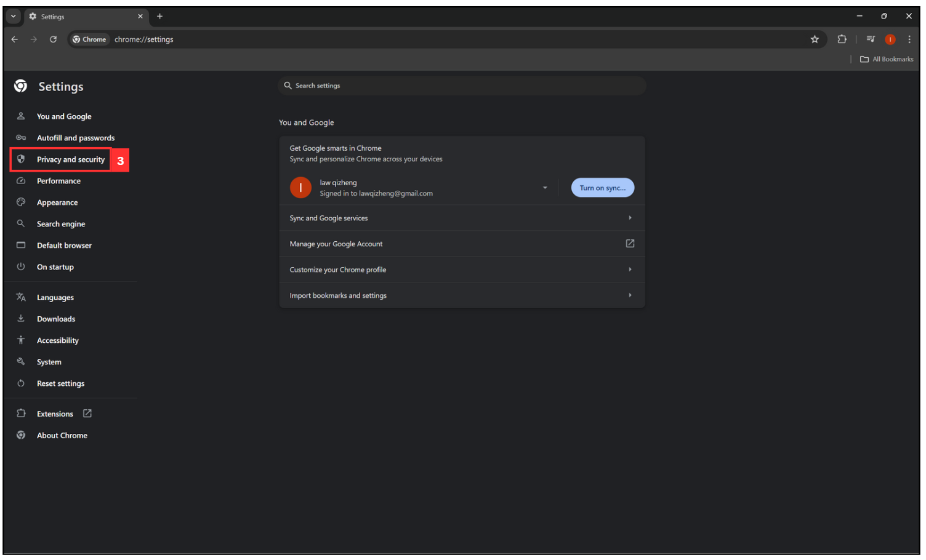
Task: Go back using the back arrow
Action: coord(15,39)
